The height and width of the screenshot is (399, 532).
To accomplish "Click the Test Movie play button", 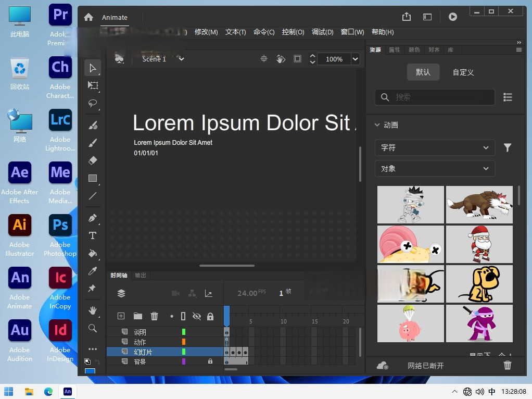I will 453,17.
